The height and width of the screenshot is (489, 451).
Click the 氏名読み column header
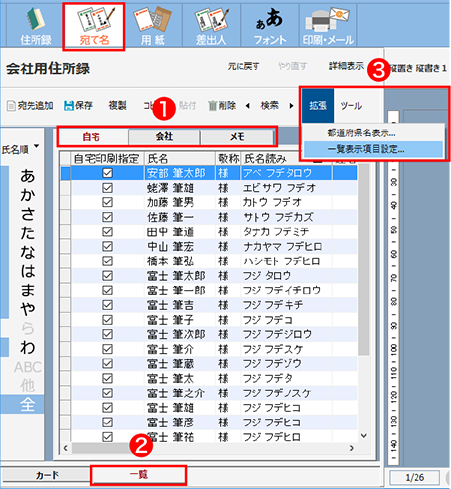click(x=287, y=159)
